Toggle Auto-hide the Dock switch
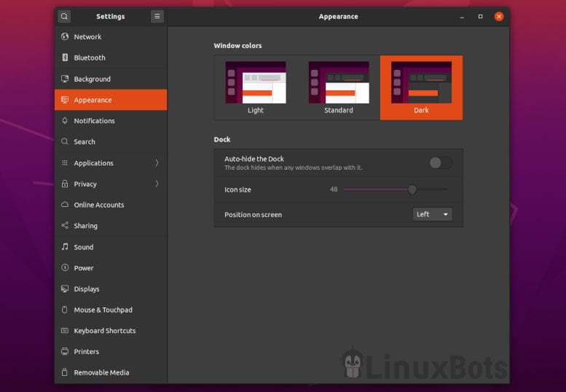 441,162
